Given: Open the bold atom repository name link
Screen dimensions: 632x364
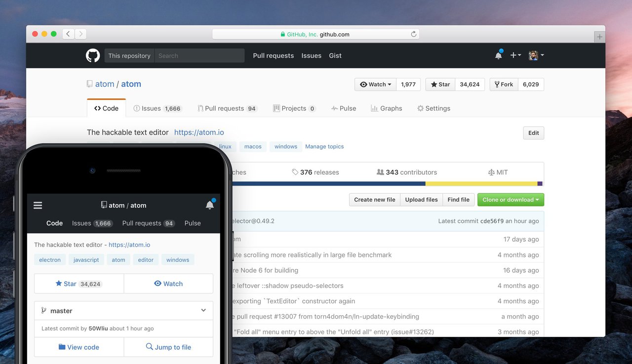Looking at the screenshot, I should [131, 84].
